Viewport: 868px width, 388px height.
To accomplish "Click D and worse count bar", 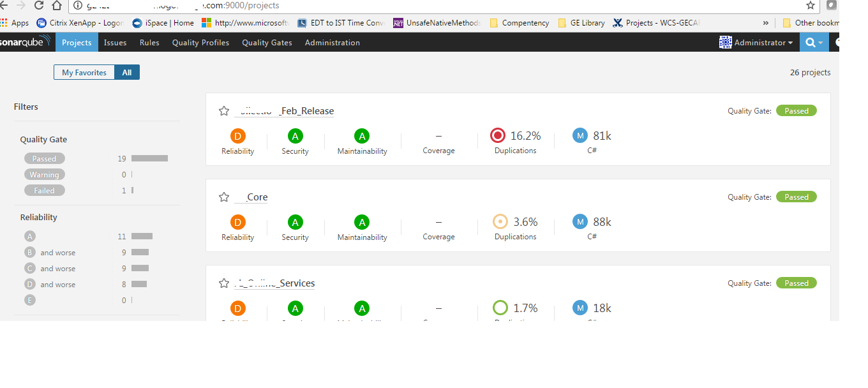I will point(139,284).
